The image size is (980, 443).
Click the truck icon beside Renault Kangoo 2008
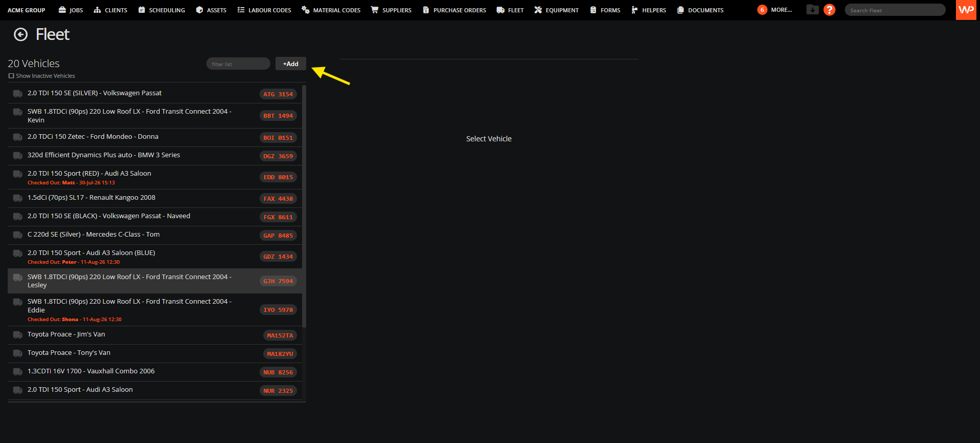17,198
